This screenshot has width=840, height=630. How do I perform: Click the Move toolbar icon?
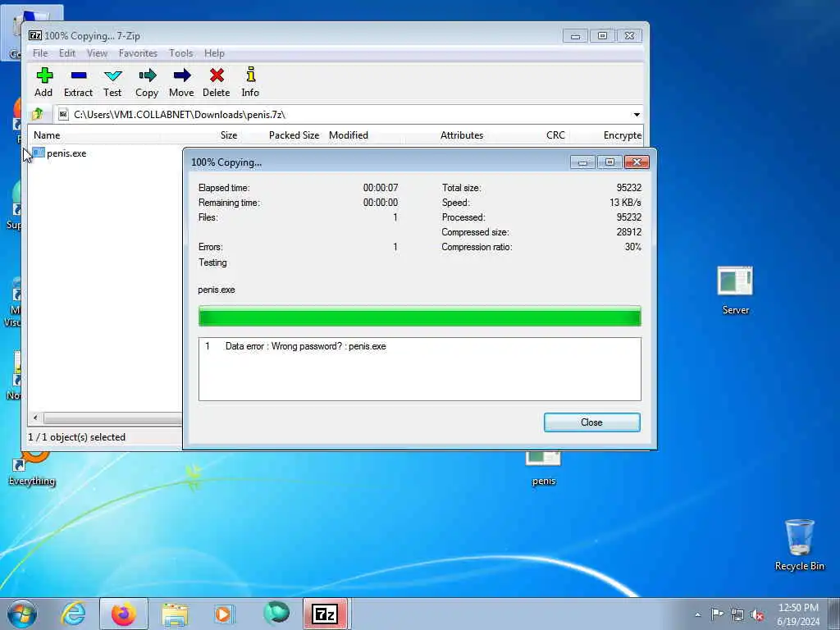point(181,75)
